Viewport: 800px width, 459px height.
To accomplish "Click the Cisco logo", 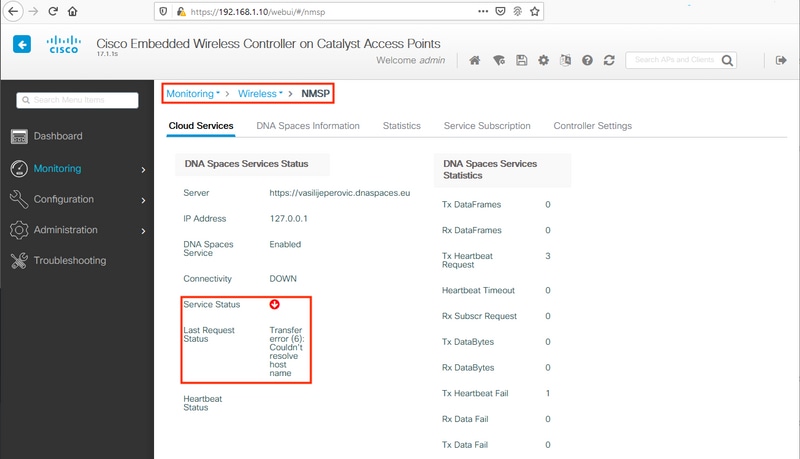I will 64,44.
